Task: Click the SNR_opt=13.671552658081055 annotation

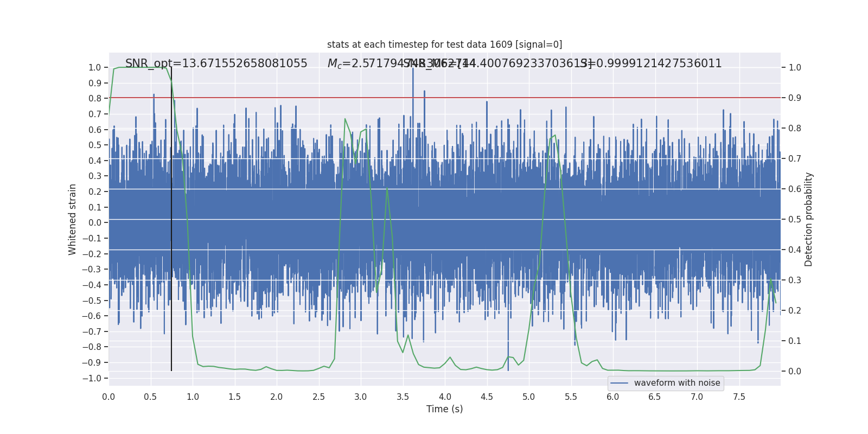Action: pyautogui.click(x=216, y=63)
